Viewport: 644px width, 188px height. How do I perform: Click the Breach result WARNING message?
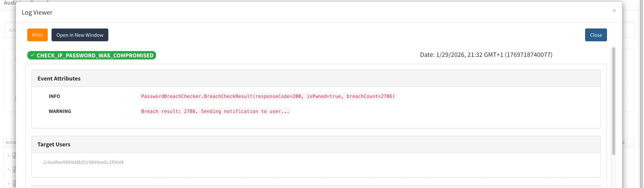click(x=215, y=111)
